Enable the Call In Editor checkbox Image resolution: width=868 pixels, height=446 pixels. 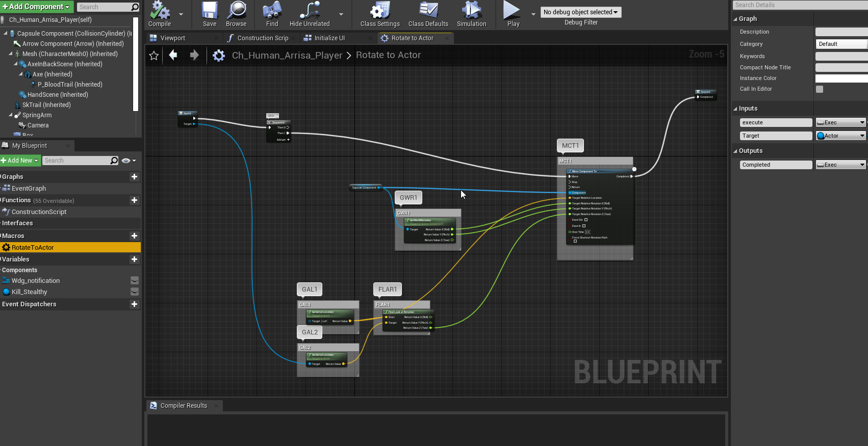[820, 89]
